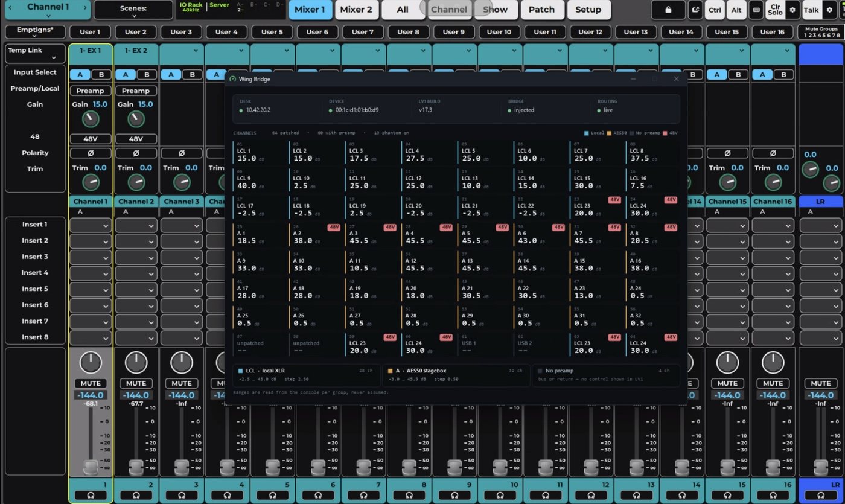This screenshot has height=504, width=845.
Task: Enable 48V phantom on Channel 2
Action: point(136,139)
